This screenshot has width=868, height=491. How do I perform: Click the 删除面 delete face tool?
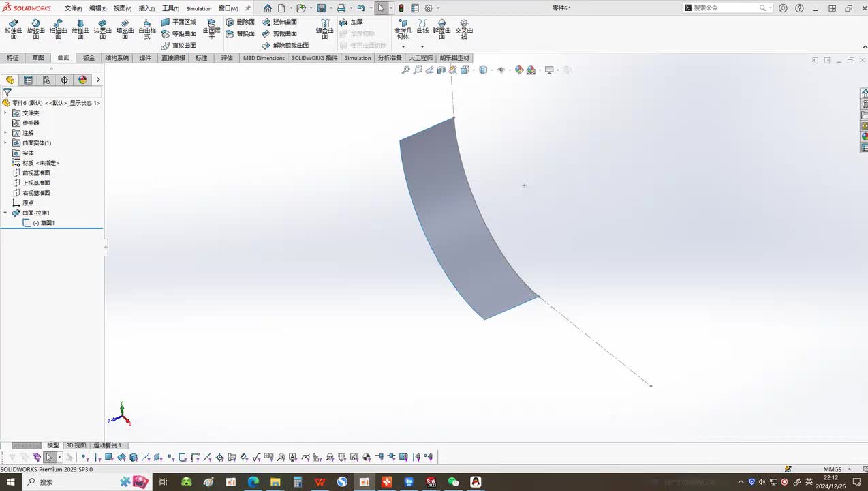(240, 23)
